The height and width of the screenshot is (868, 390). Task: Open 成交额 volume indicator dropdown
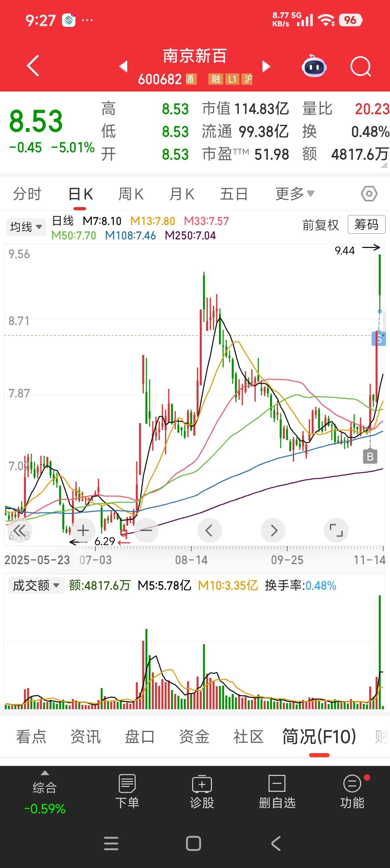pyautogui.click(x=36, y=585)
